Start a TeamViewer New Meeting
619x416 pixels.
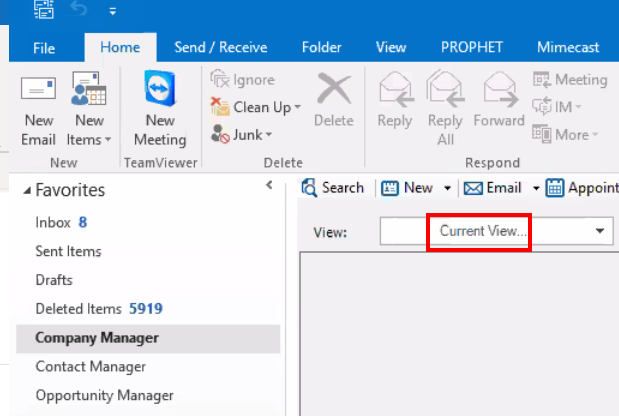click(x=160, y=109)
